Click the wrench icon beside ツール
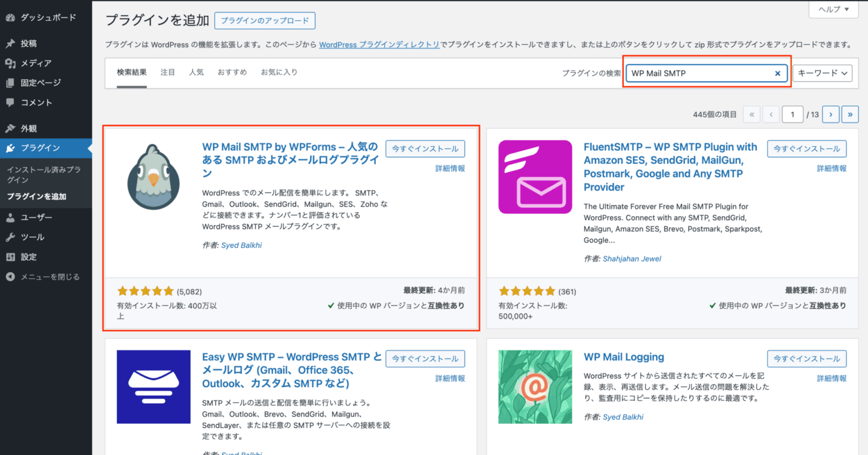 [x=10, y=237]
